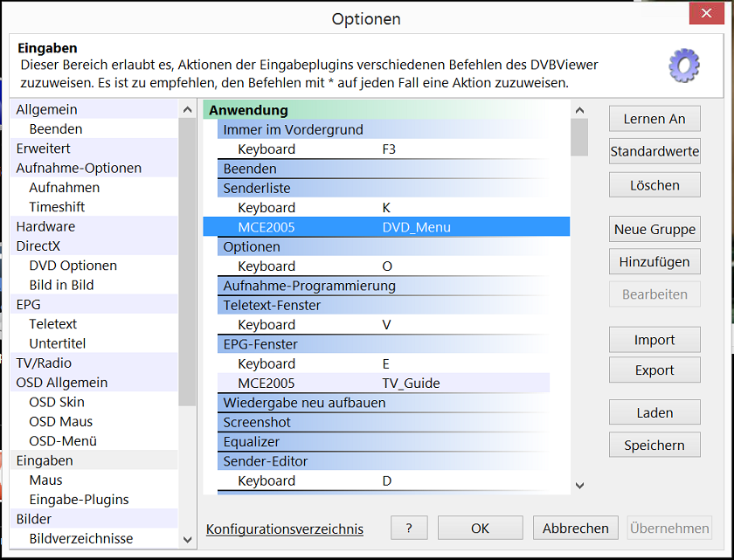This screenshot has height=560, width=734.
Task: Click Hinzufügen to add an entry
Action: pyautogui.click(x=654, y=261)
